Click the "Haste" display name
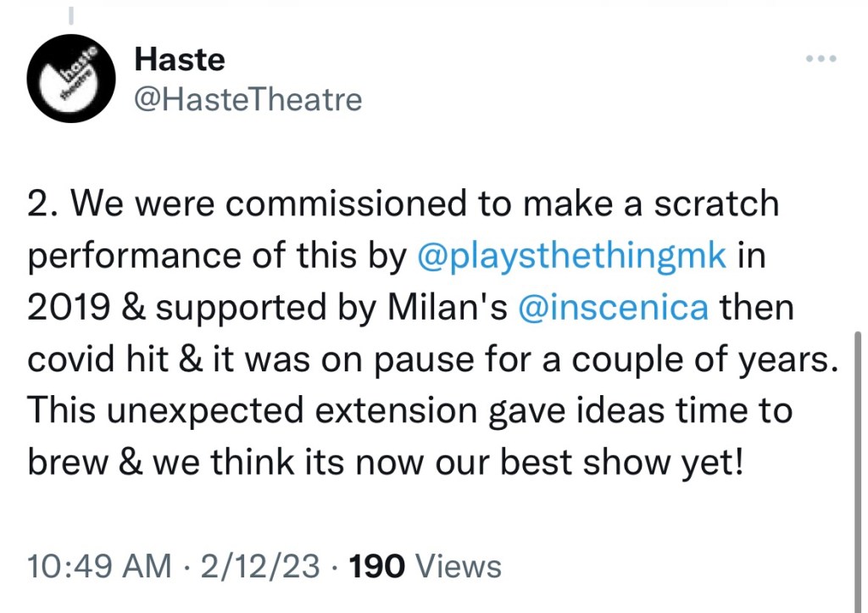The height and width of the screenshot is (613, 868). [x=180, y=59]
